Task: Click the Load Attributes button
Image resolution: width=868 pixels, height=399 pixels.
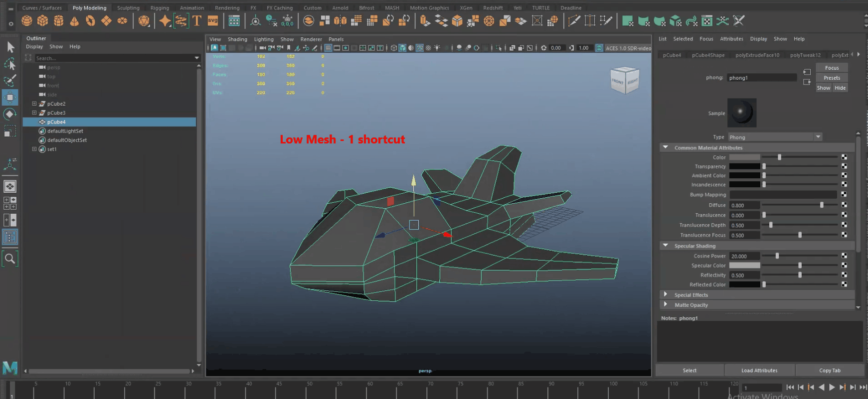Action: 759,370
